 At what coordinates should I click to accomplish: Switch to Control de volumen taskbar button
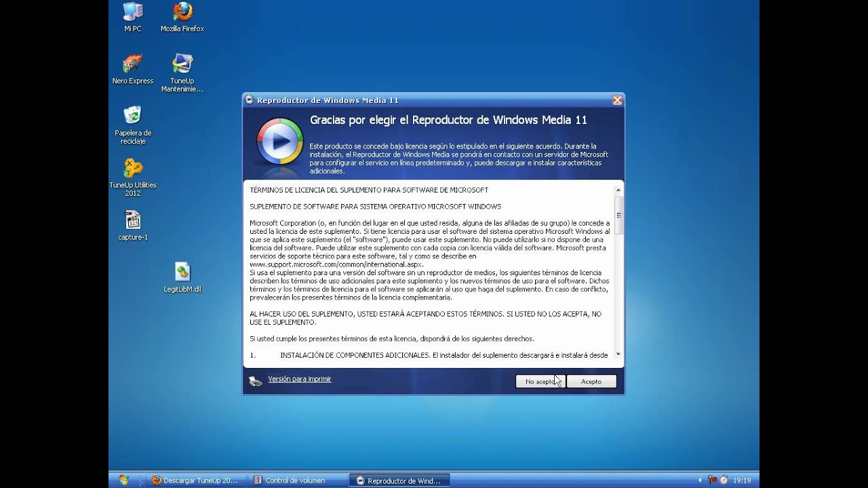(296, 481)
